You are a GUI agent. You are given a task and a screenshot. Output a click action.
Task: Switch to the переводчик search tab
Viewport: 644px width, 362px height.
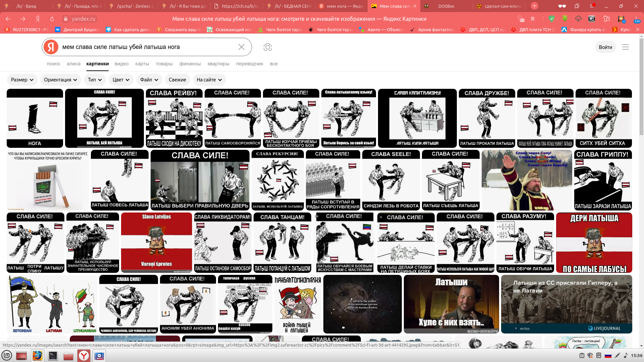[249, 64]
